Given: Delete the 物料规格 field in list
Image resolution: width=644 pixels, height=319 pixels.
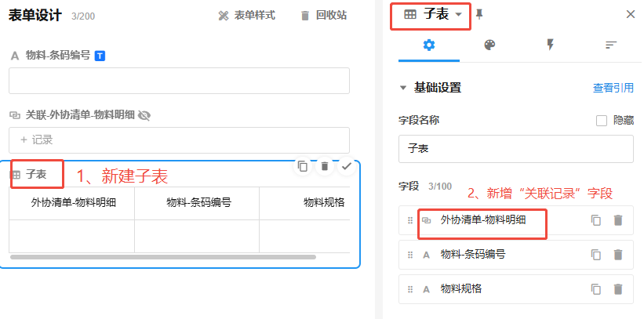Looking at the screenshot, I should 618,289.
